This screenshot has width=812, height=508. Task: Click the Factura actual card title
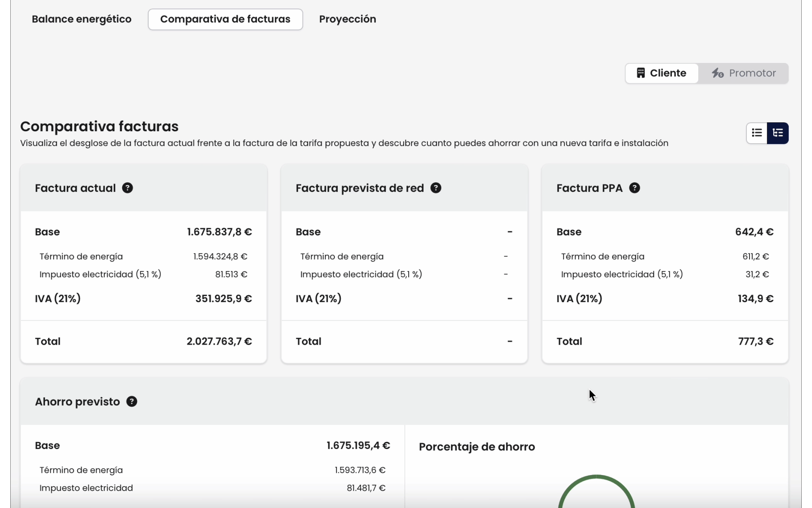[x=75, y=188]
